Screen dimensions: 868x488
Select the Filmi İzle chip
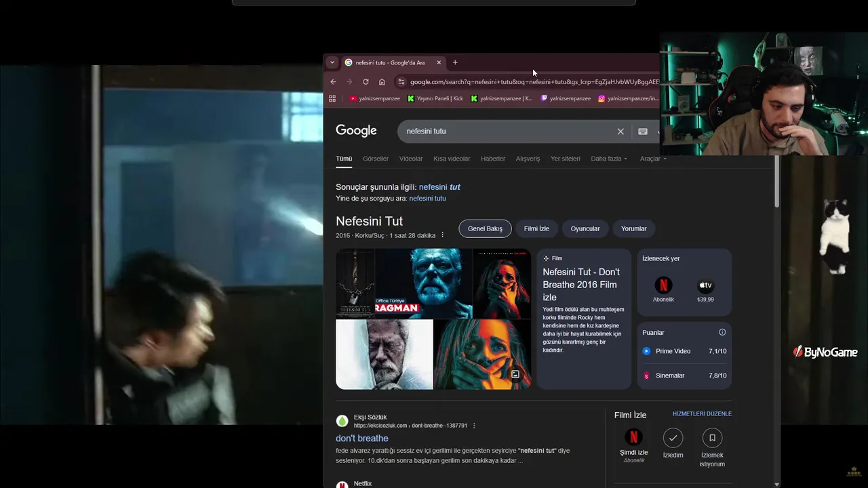click(536, 228)
